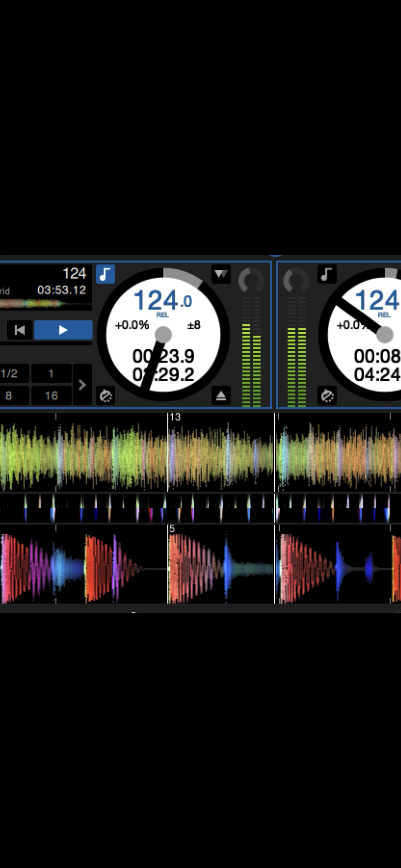Jump to track start on left deck

coord(20,330)
